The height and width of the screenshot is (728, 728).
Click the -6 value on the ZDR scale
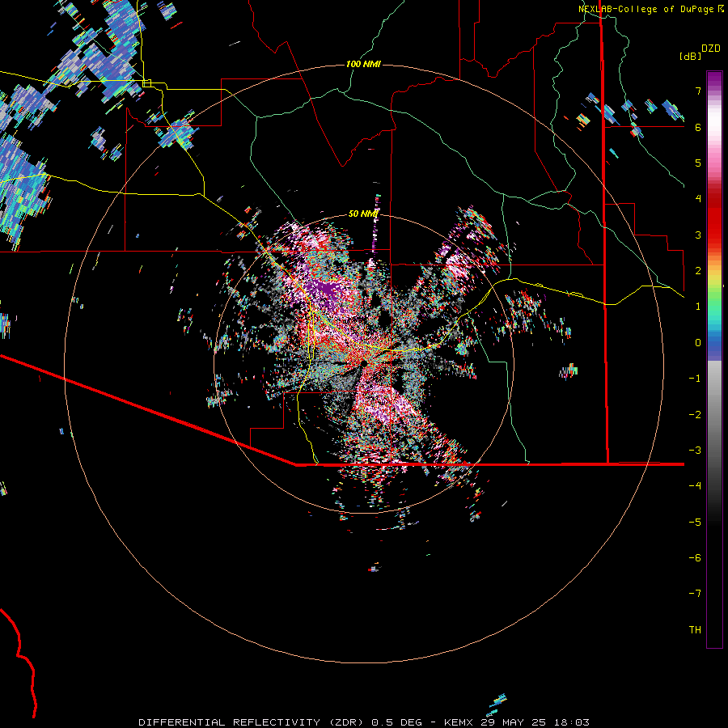695,558
